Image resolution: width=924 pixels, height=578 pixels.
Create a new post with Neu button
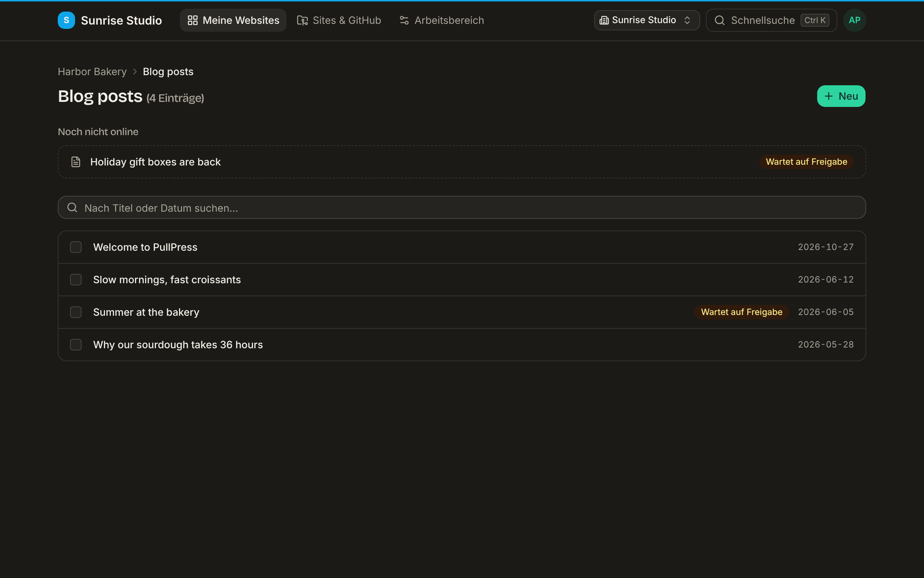tap(841, 96)
